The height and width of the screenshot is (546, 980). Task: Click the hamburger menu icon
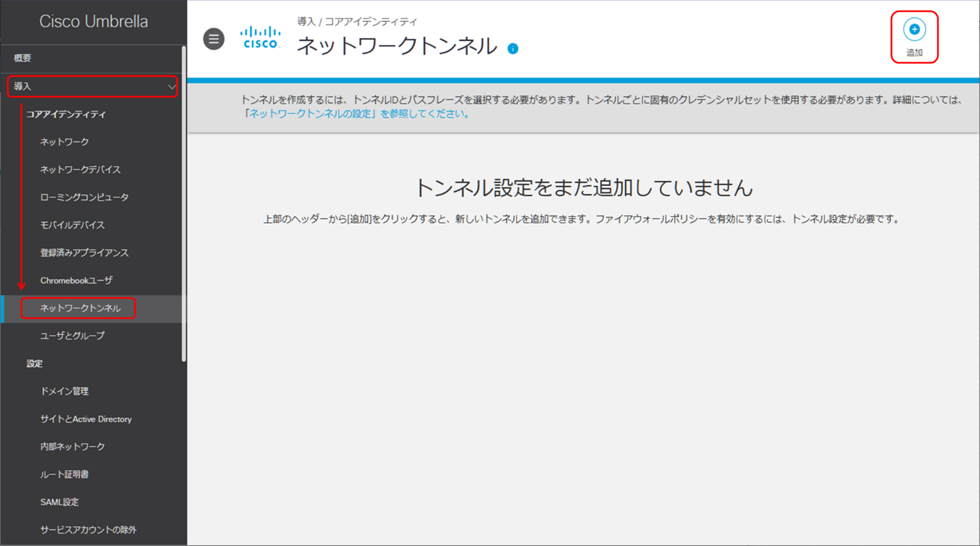point(214,39)
